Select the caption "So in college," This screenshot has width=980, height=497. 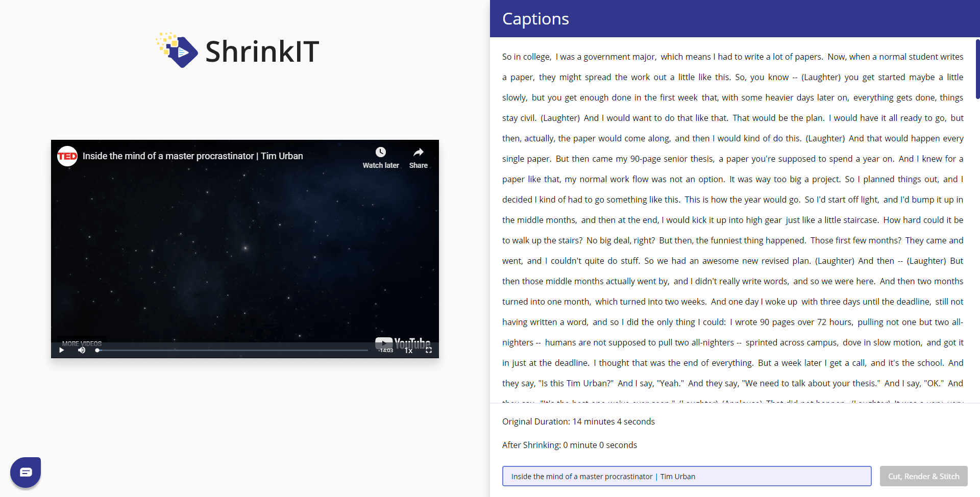point(526,57)
